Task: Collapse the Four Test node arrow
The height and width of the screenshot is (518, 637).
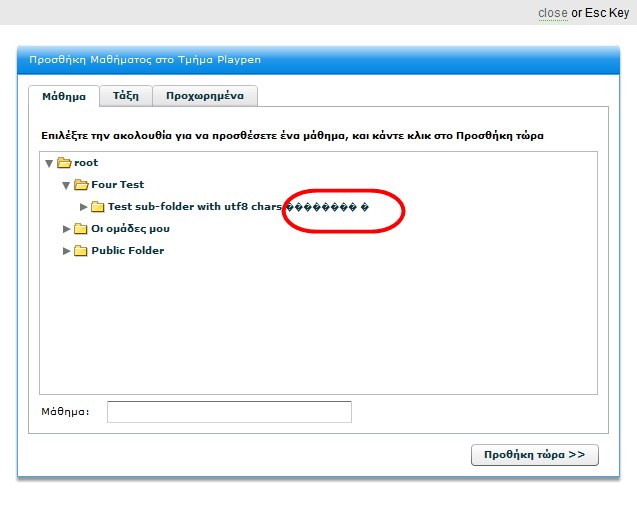Action: [x=66, y=185]
